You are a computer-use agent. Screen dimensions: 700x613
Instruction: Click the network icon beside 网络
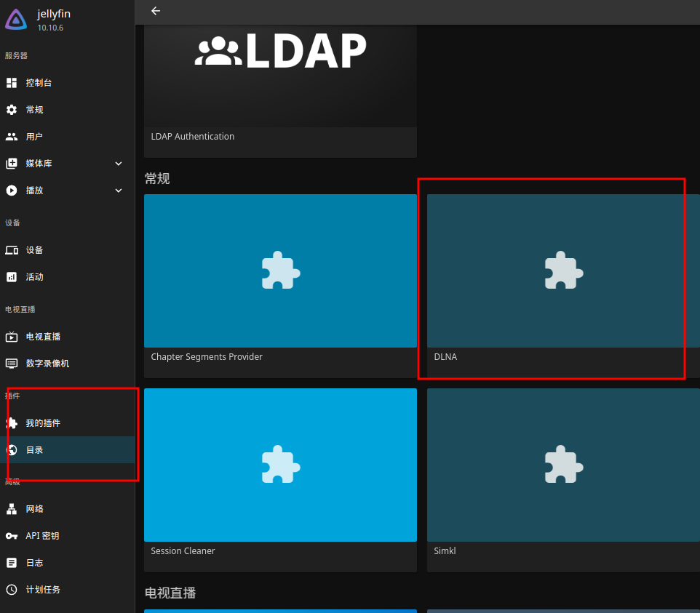(12, 509)
